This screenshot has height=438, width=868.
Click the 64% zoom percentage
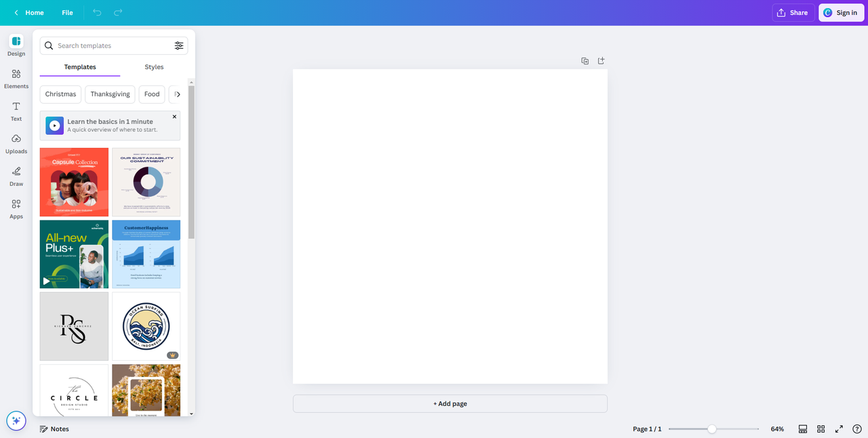coord(777,429)
